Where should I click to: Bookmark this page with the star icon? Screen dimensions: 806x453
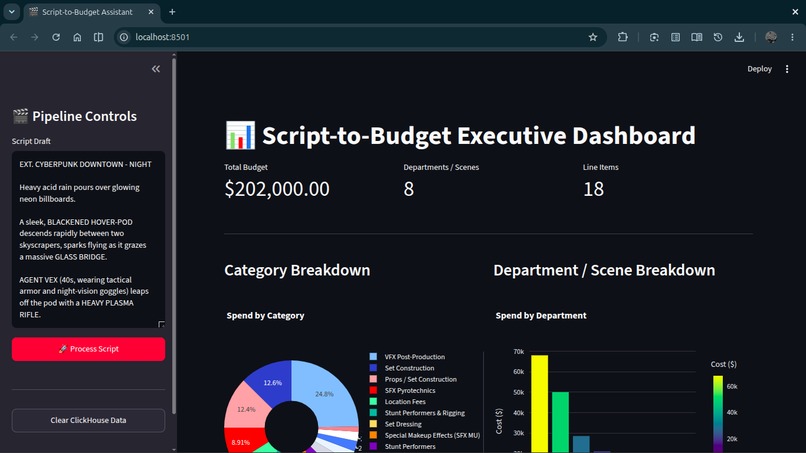click(593, 37)
